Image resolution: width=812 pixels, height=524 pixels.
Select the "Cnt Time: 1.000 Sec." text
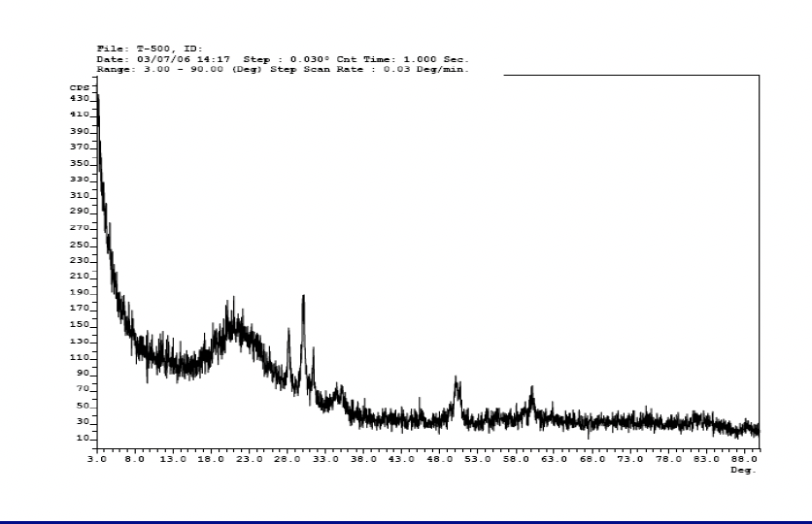(402, 59)
